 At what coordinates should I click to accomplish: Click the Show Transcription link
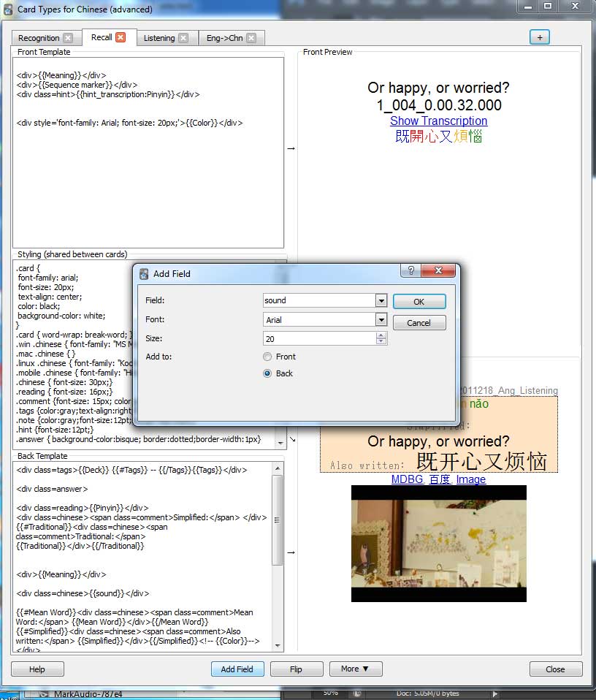(x=438, y=121)
